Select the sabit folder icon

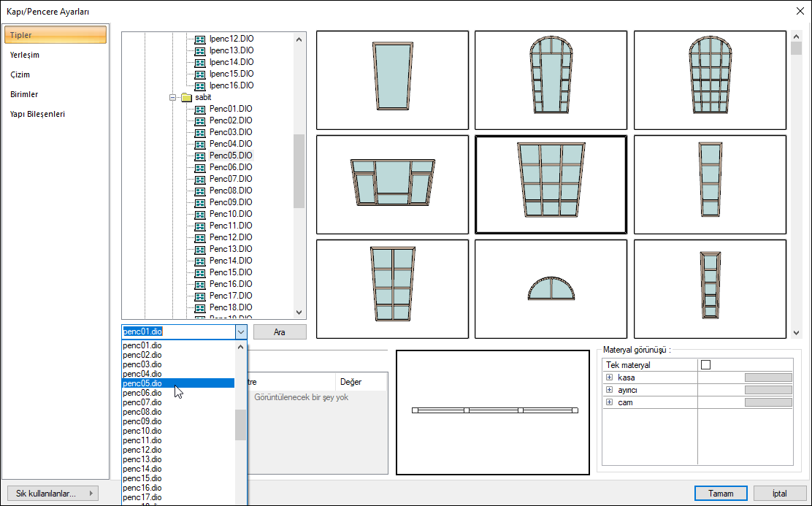click(185, 97)
